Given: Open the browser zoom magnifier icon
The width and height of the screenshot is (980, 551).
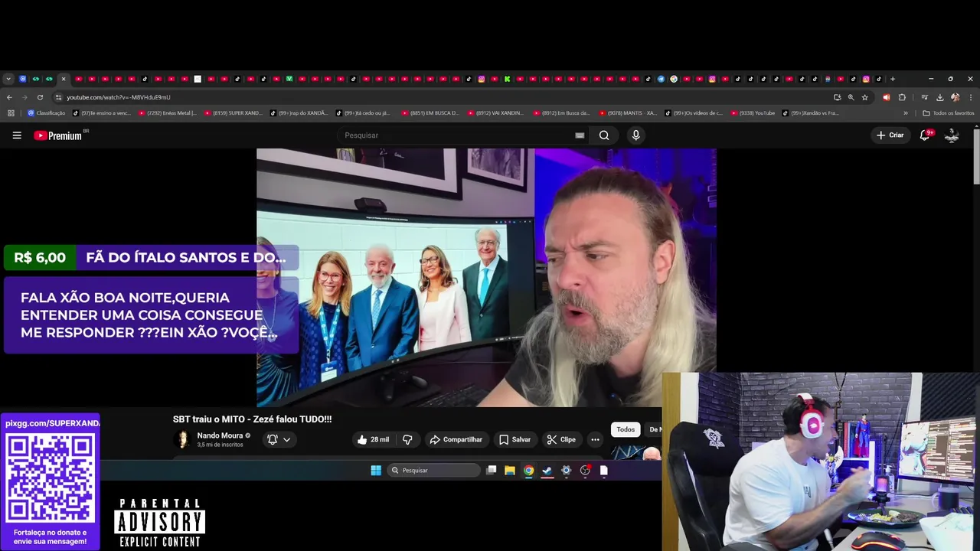Looking at the screenshot, I should click(851, 97).
